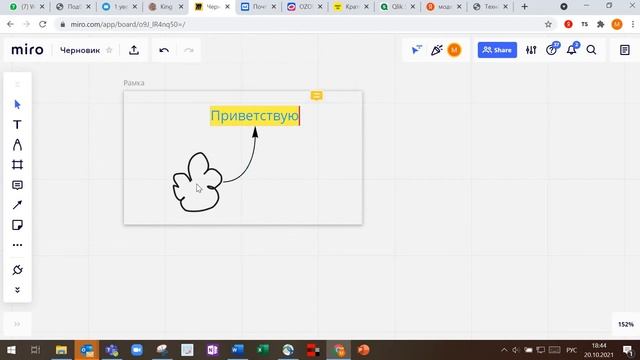Open Word from the taskbar
This screenshot has width=640, height=360.
[x=238, y=350]
